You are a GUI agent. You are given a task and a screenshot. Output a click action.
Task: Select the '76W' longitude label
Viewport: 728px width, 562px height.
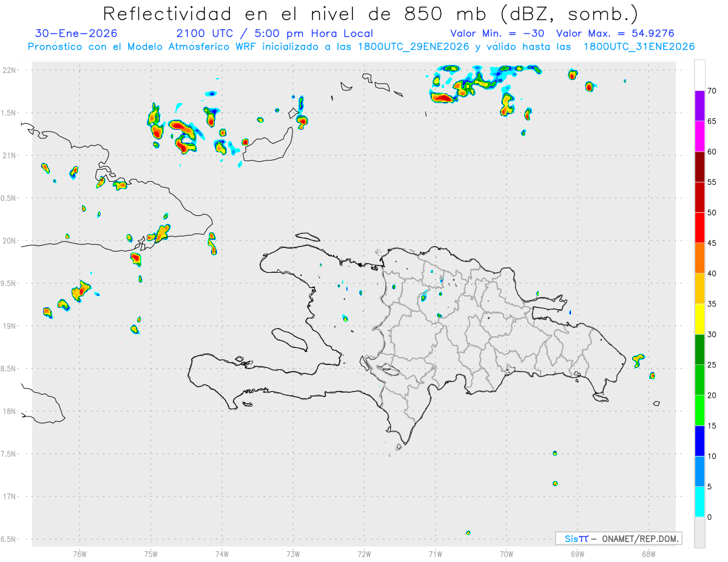[x=79, y=554]
